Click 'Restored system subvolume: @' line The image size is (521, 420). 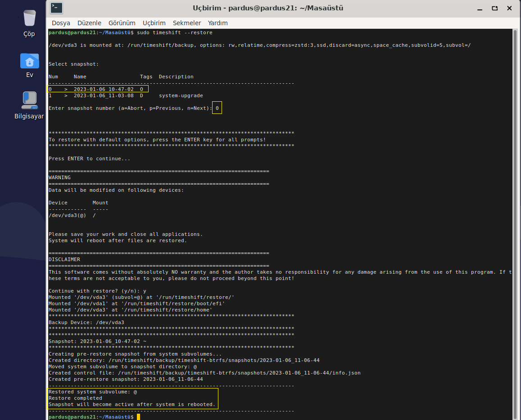93,392
